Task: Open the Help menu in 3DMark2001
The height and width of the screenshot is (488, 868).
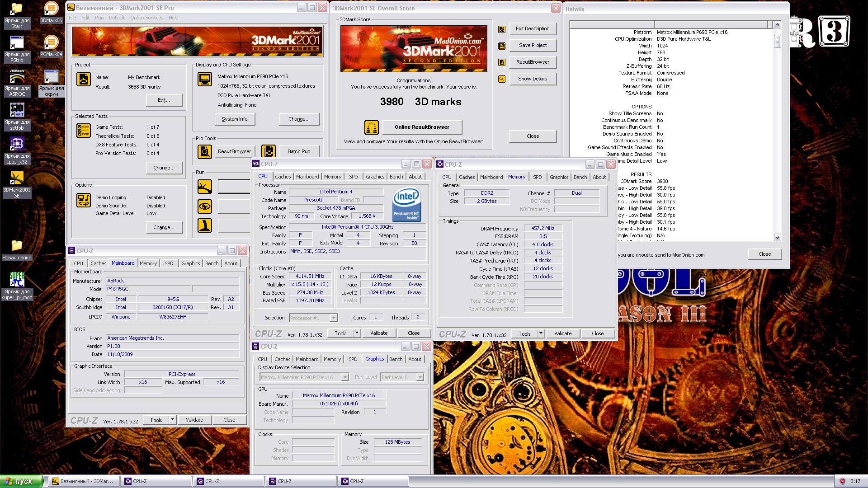Action: [174, 18]
